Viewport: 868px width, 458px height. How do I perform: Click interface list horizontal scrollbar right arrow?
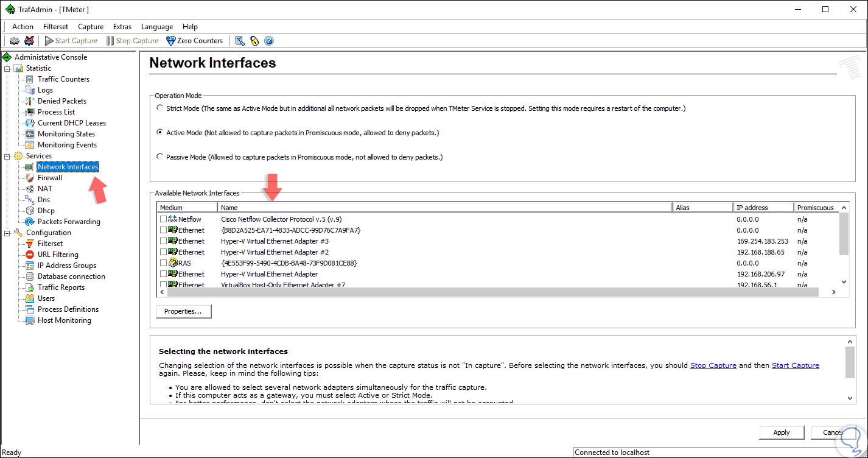tap(834, 292)
